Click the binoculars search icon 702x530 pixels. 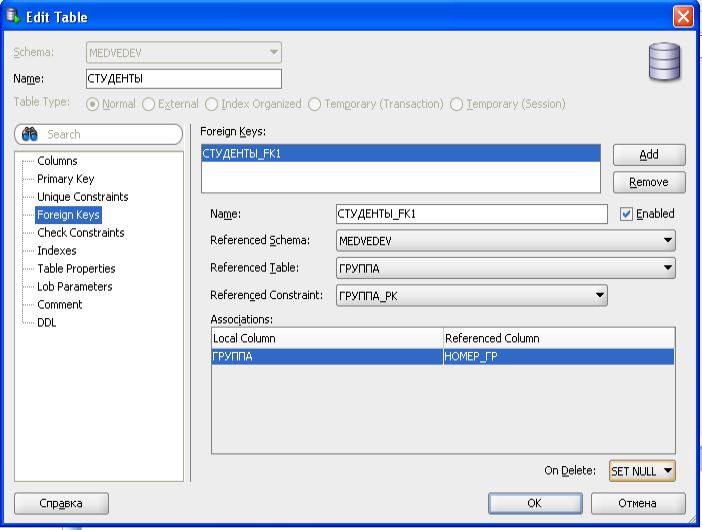point(30,134)
